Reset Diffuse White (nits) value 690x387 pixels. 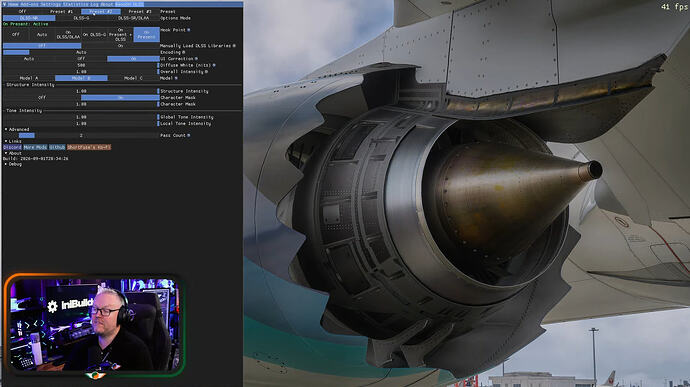(214, 65)
